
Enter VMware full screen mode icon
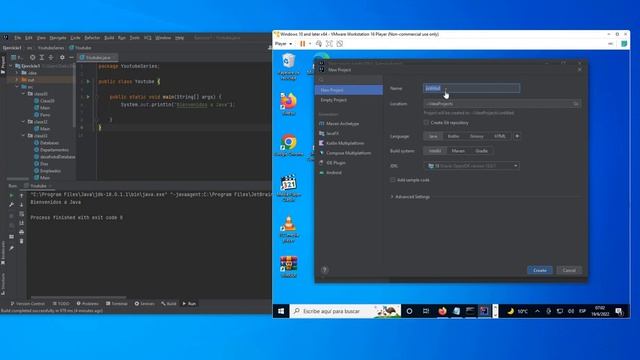point(329,44)
